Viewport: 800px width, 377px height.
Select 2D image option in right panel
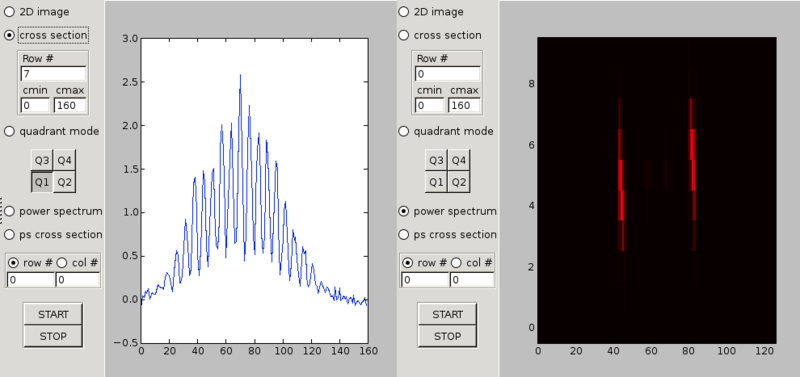pos(404,12)
